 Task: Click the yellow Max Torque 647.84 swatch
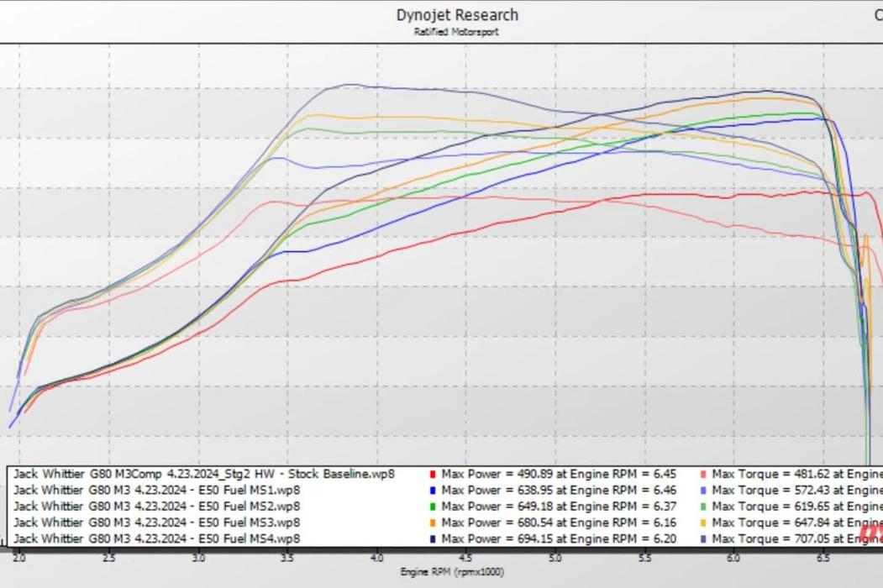point(703,523)
